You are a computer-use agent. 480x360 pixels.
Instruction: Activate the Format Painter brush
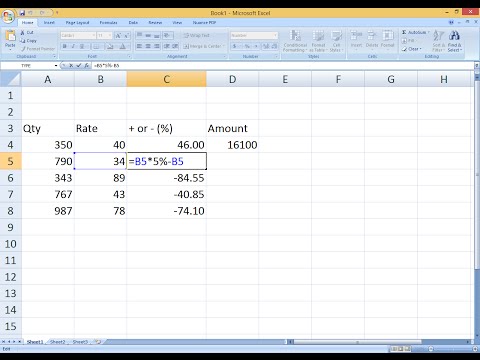click(x=37, y=49)
